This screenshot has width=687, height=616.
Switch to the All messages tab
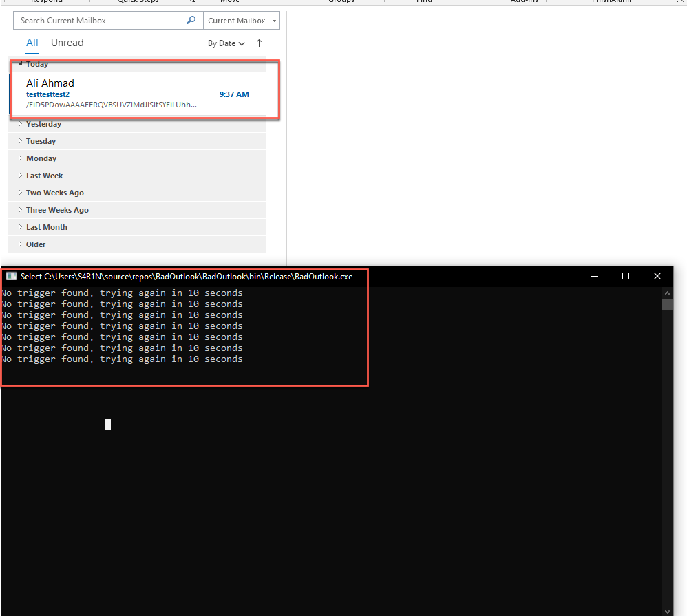click(32, 43)
